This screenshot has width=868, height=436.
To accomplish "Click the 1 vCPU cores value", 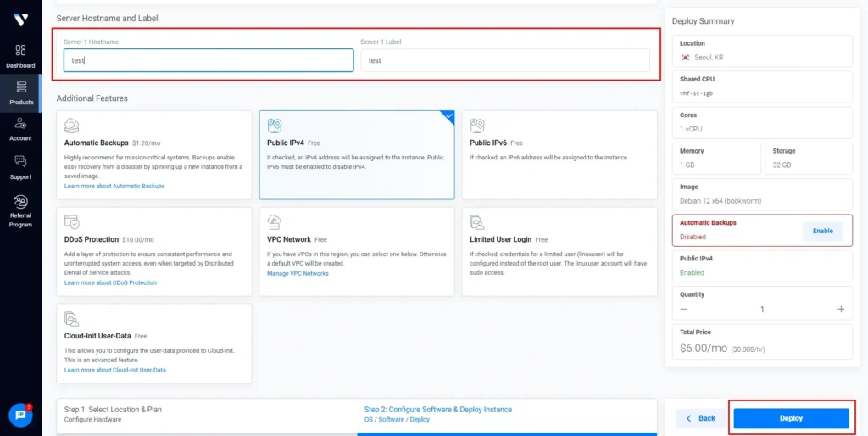I will pos(692,129).
